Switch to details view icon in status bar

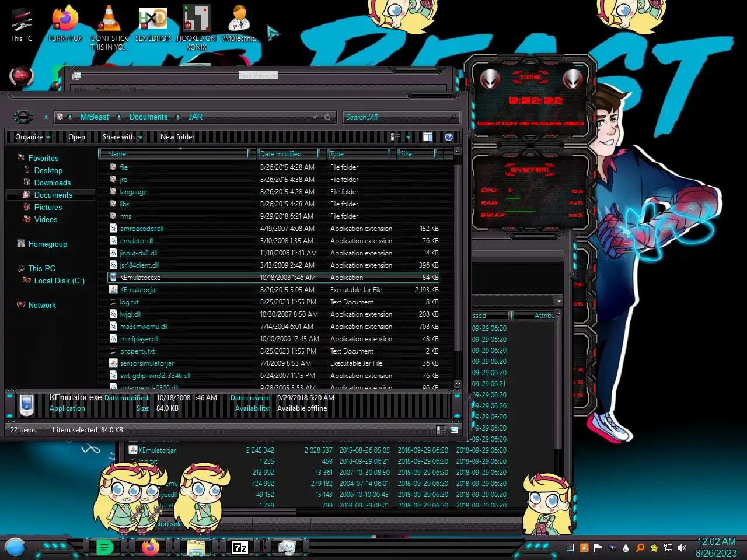[441, 430]
